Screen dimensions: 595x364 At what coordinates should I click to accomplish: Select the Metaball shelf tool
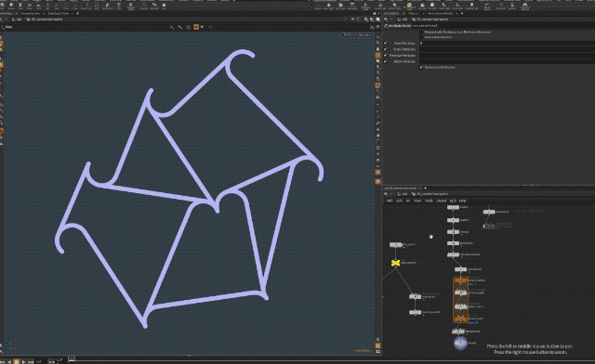(x=154, y=6)
